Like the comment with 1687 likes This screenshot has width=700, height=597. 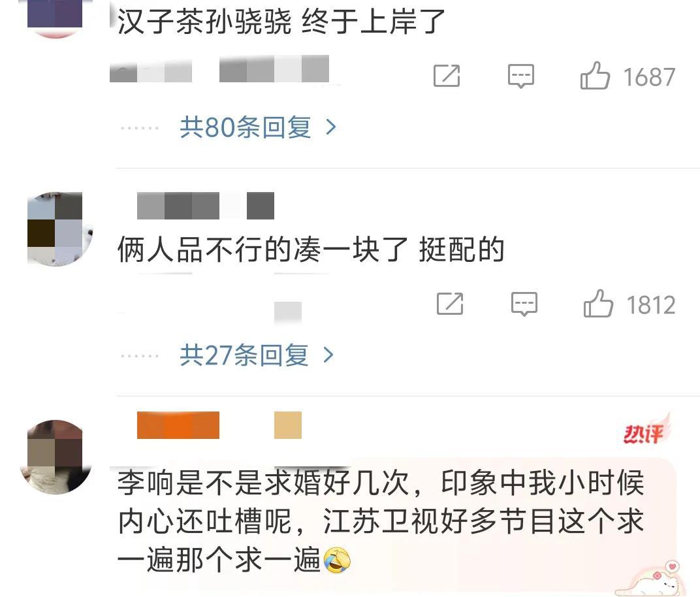coord(595,76)
